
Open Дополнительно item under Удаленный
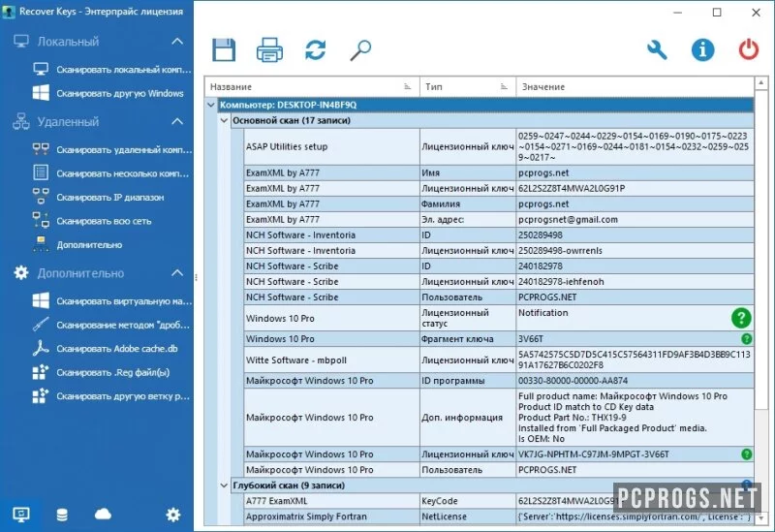pyautogui.click(x=78, y=245)
